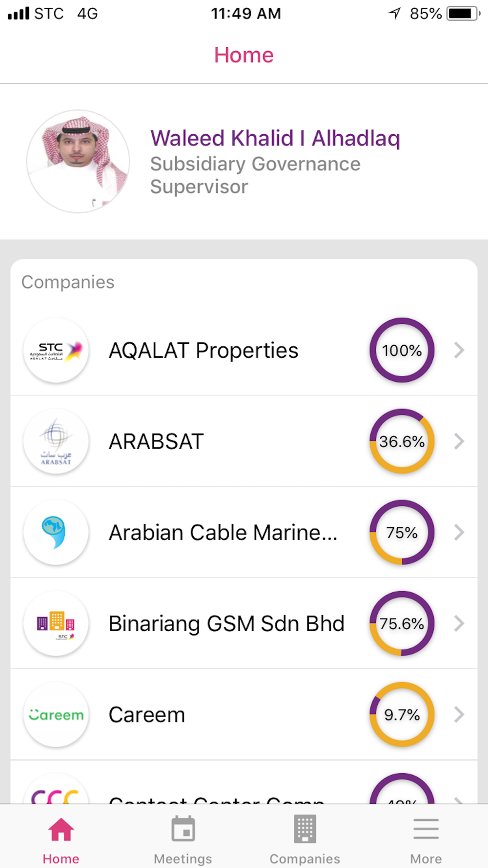Open Careem details chevron
488x868 pixels.
point(459,715)
